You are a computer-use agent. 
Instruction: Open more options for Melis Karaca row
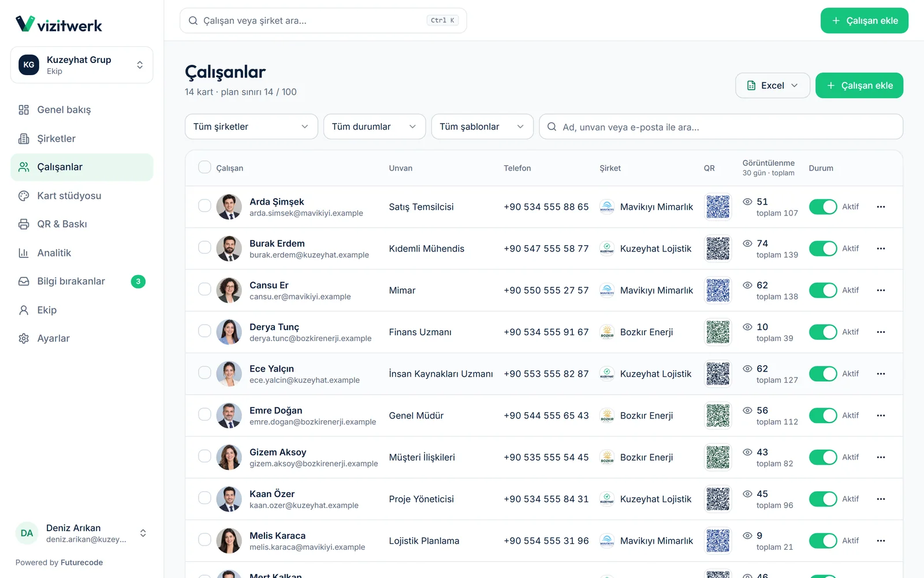pos(881,541)
